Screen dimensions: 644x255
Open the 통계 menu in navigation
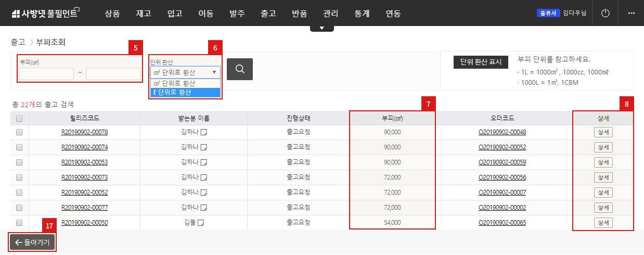click(x=362, y=14)
